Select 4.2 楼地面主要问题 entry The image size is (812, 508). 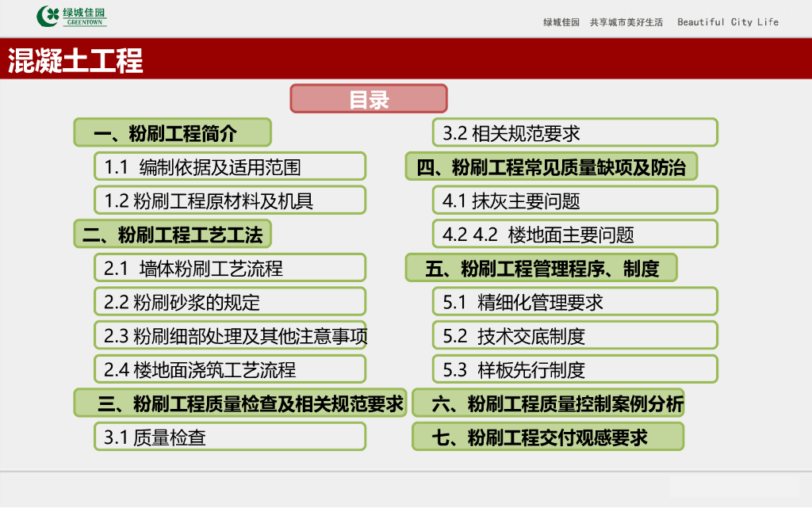(575, 235)
